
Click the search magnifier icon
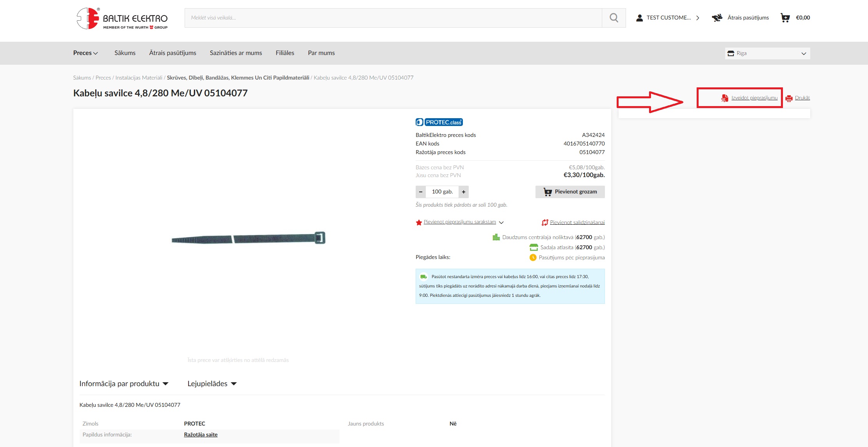tap(614, 18)
